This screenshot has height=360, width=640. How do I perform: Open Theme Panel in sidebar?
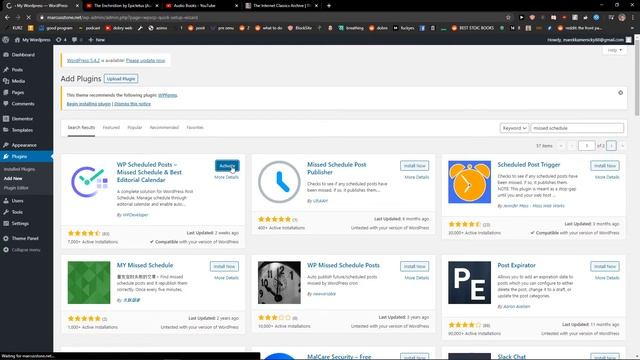point(25,238)
